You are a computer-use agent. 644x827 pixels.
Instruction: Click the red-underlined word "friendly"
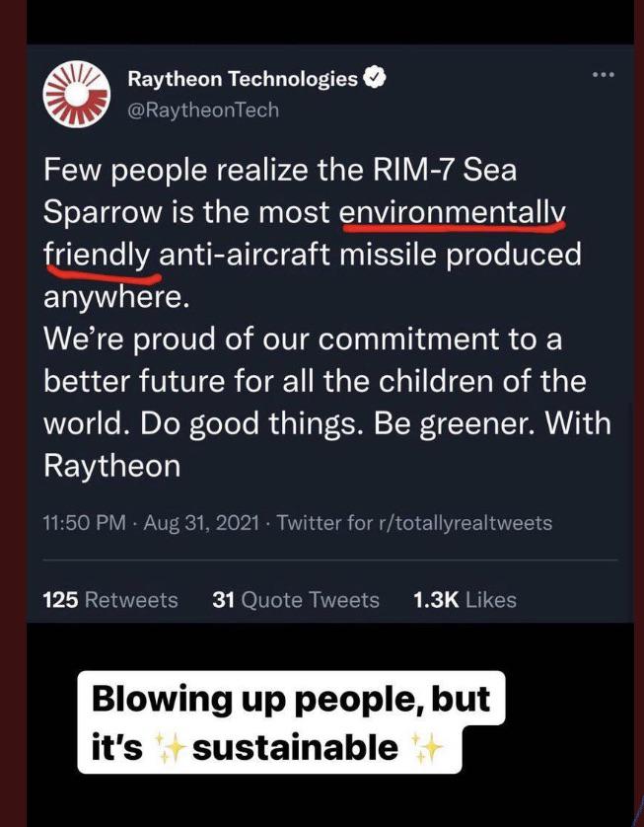(97, 255)
